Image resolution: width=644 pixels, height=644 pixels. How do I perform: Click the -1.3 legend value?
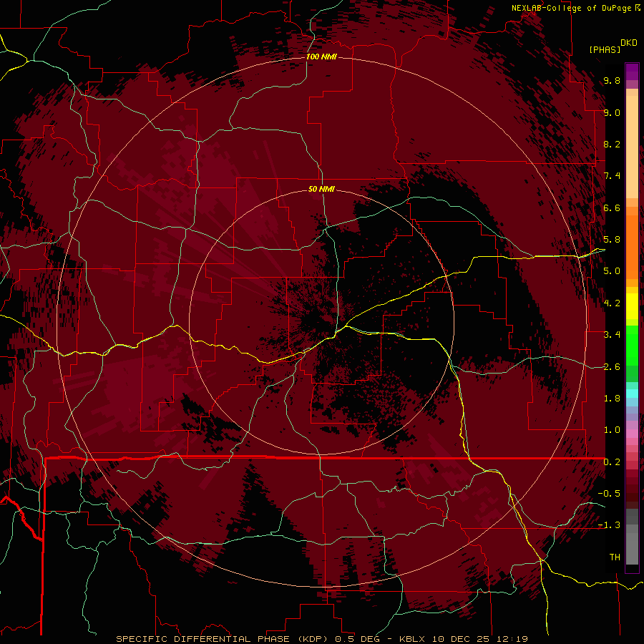click(609, 525)
